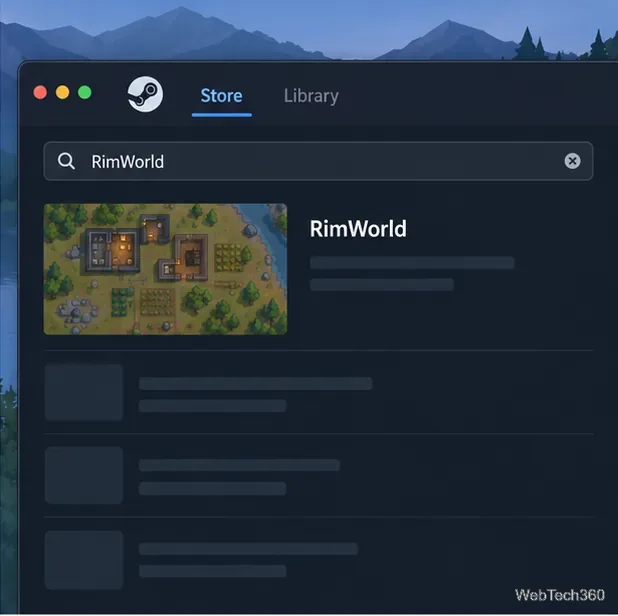Select the RimWorld result title

358,229
